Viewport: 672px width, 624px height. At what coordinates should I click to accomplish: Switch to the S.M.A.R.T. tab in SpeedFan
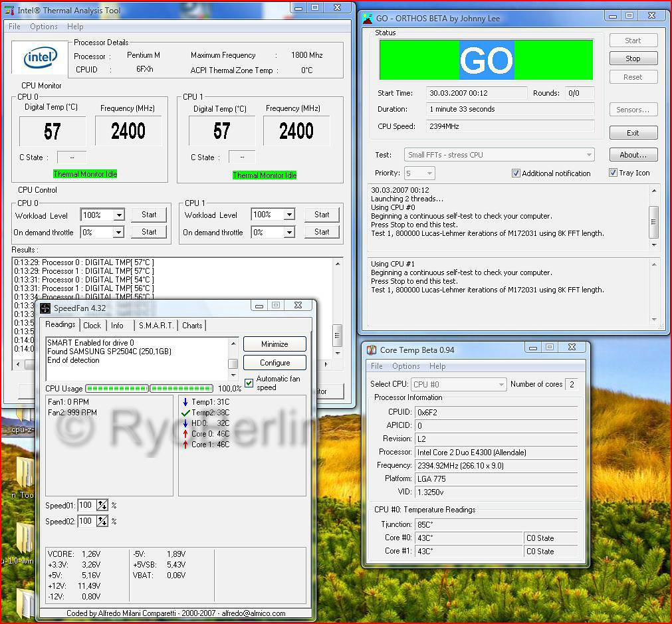tap(156, 325)
